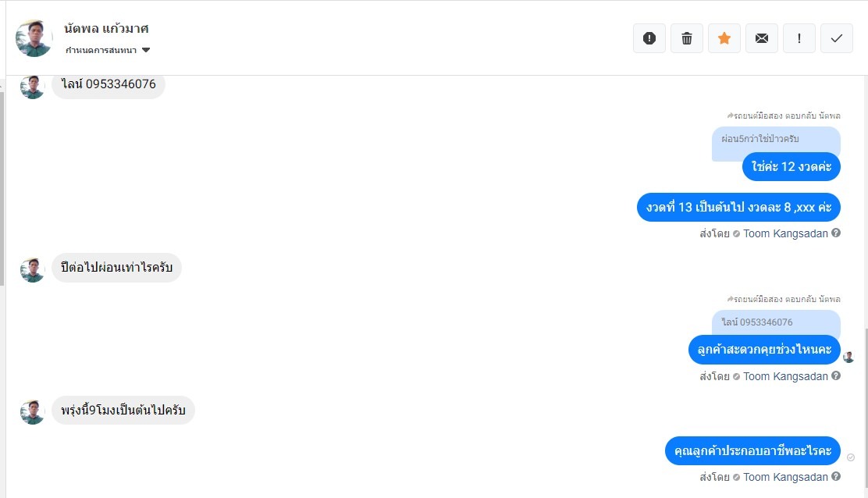The image size is (868, 498).
Task: Click the sent status tick beside last message
Action: pyautogui.click(x=851, y=457)
